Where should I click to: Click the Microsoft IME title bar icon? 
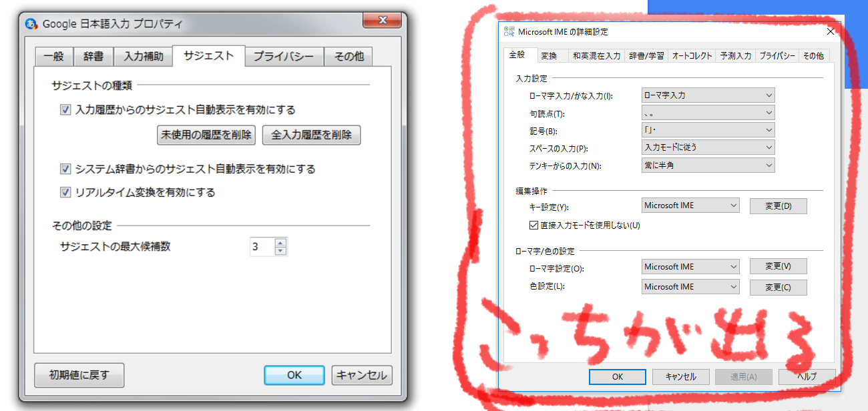point(508,31)
